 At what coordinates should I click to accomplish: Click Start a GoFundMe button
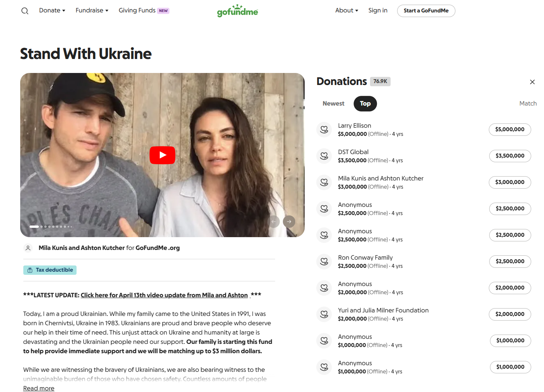tap(426, 11)
